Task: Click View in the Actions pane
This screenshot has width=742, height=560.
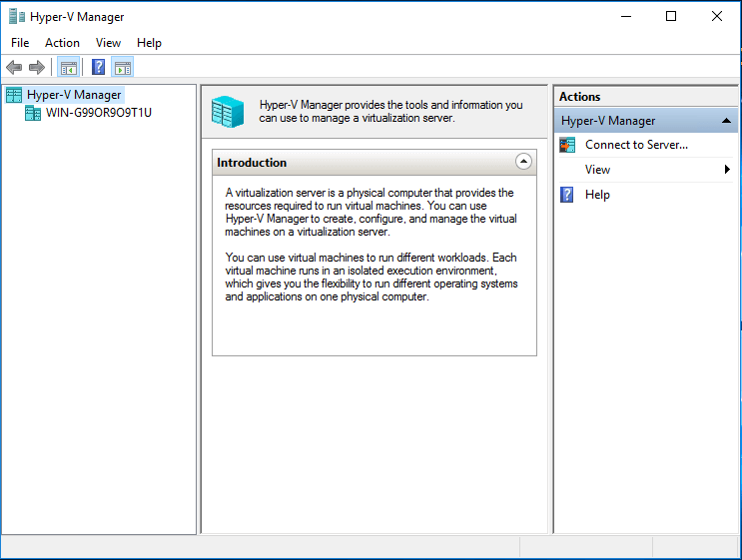Action: click(597, 170)
